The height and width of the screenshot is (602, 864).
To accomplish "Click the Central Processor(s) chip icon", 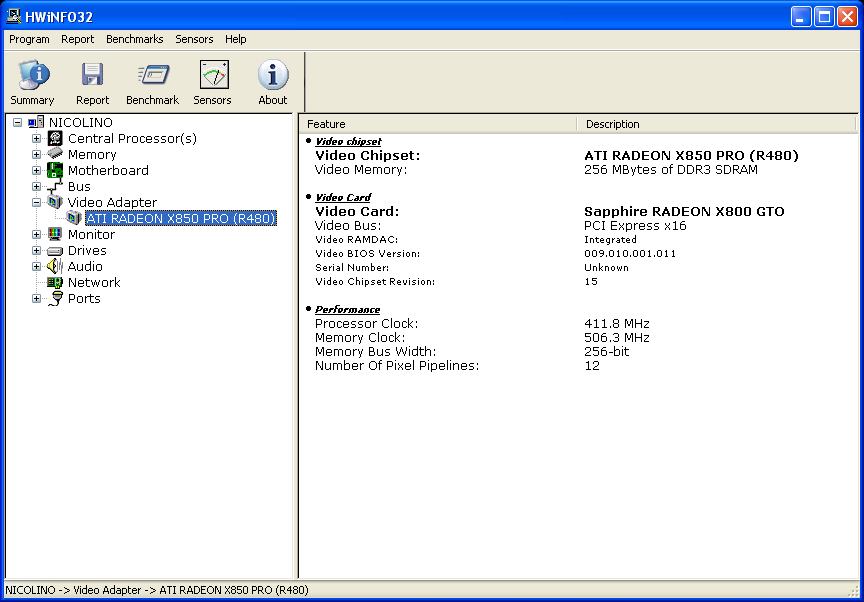I will coord(55,138).
